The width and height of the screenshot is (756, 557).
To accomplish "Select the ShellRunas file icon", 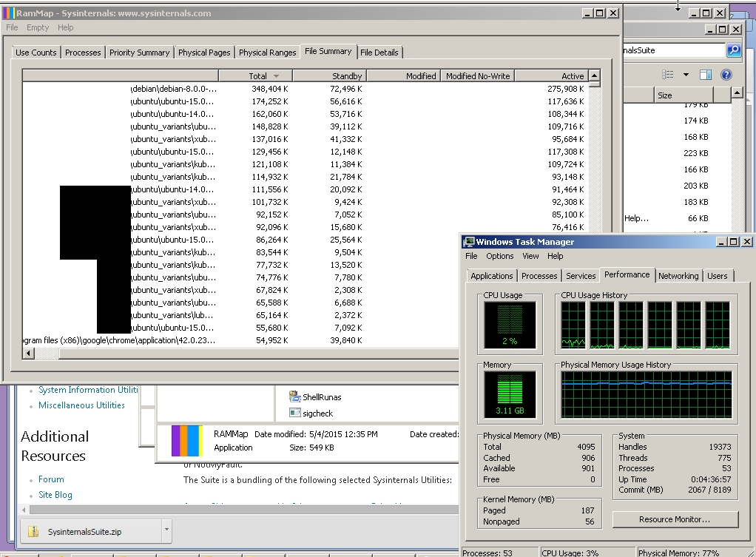I will [294, 397].
